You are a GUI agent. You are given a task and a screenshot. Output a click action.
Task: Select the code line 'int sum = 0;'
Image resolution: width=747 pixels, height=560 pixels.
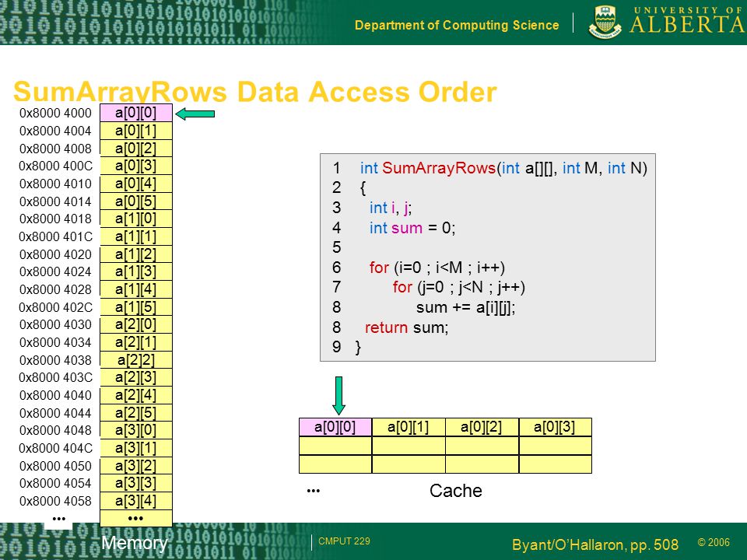coord(412,228)
